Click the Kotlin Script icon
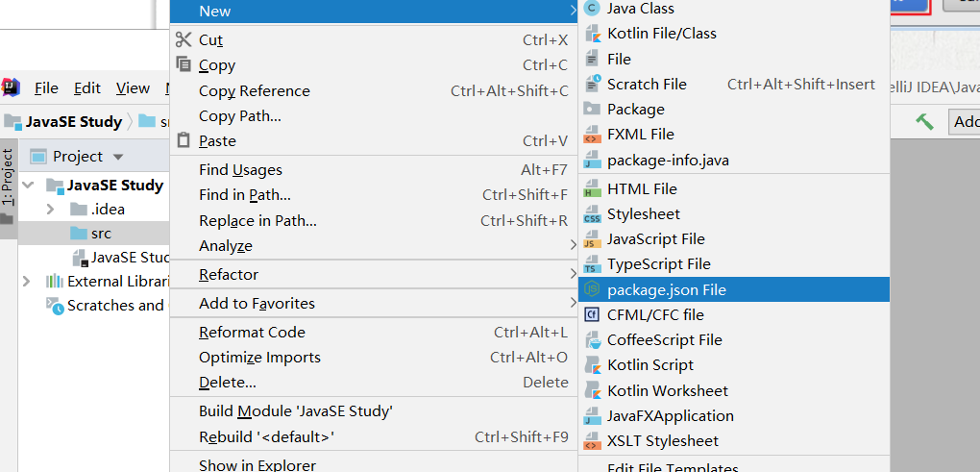 [x=591, y=364]
